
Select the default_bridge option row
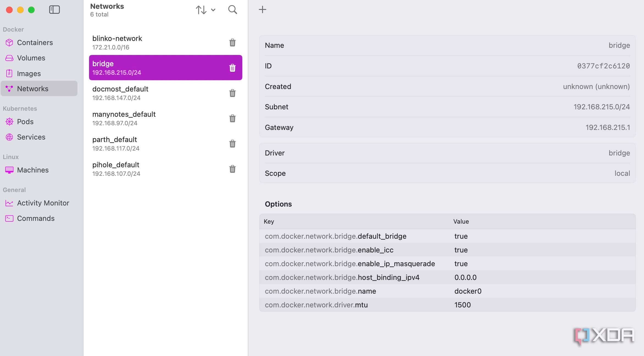click(447, 236)
